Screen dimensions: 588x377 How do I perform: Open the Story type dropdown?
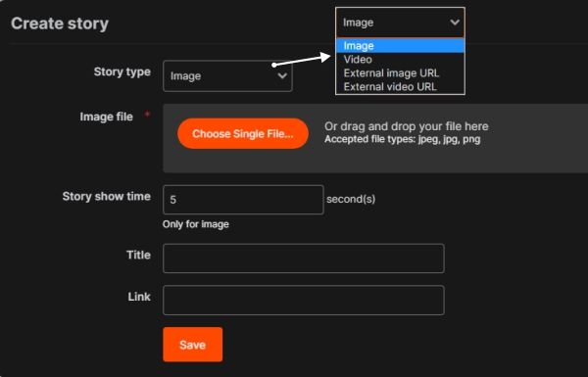click(x=227, y=76)
